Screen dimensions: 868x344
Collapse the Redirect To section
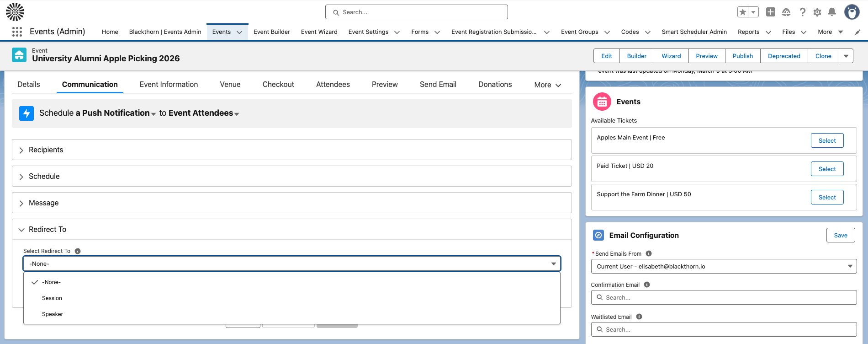[x=47, y=230]
